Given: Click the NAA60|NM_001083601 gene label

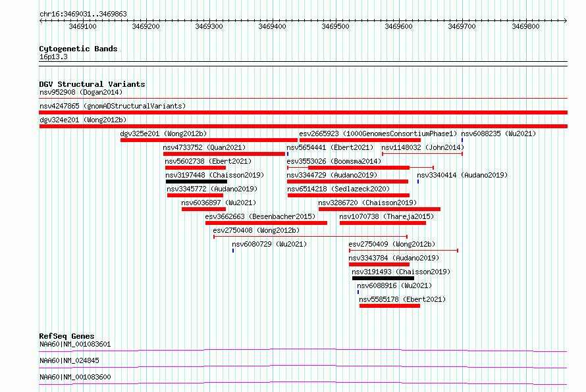Looking at the screenshot, I should [75, 344].
